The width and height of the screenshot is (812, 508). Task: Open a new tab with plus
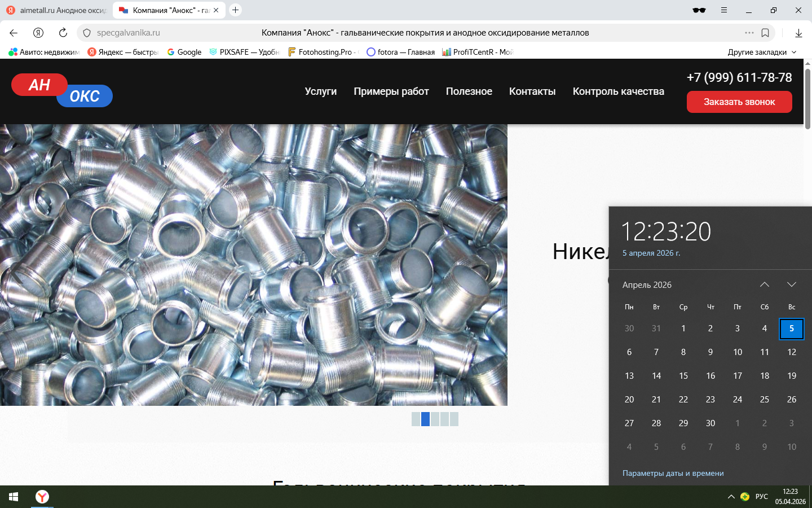pos(236,10)
